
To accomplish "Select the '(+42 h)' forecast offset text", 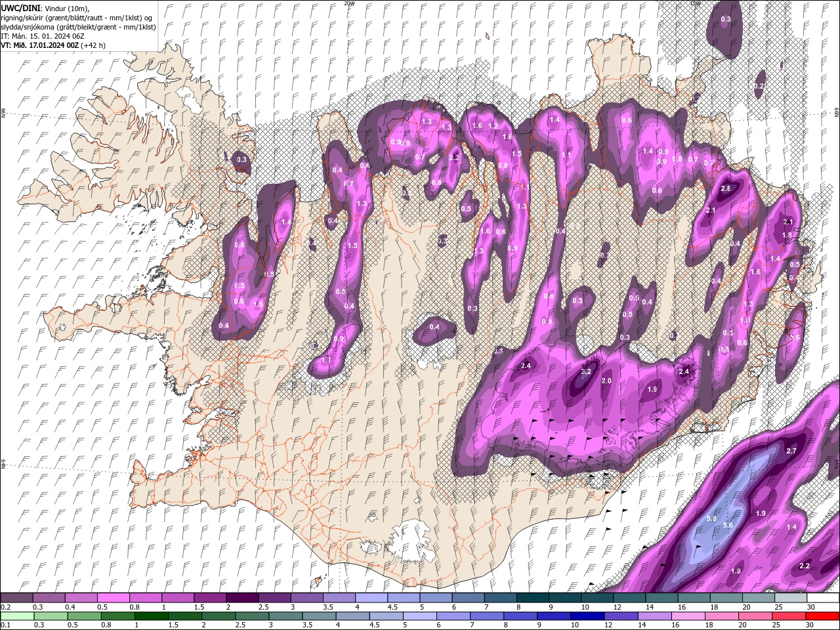I will pyautogui.click(x=93, y=45).
